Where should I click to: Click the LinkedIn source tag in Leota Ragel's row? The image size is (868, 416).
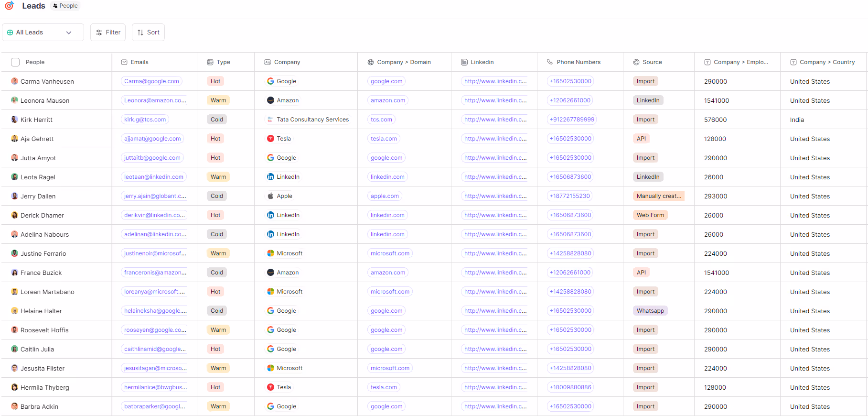pyautogui.click(x=648, y=177)
